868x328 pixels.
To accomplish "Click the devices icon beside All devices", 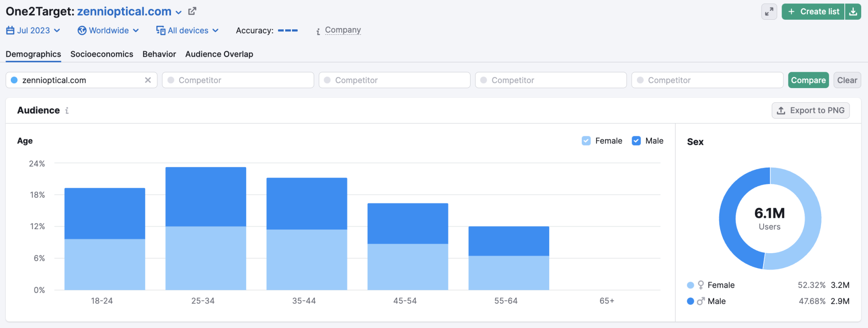I will point(161,31).
